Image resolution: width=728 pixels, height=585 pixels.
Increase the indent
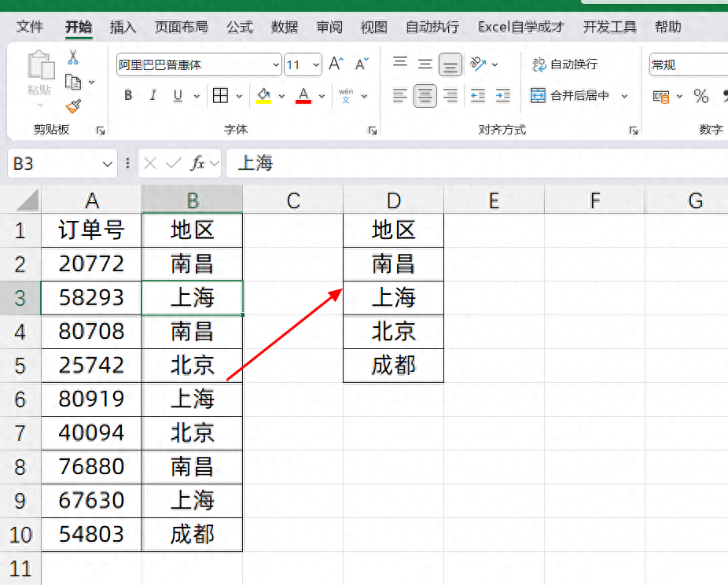click(x=503, y=96)
